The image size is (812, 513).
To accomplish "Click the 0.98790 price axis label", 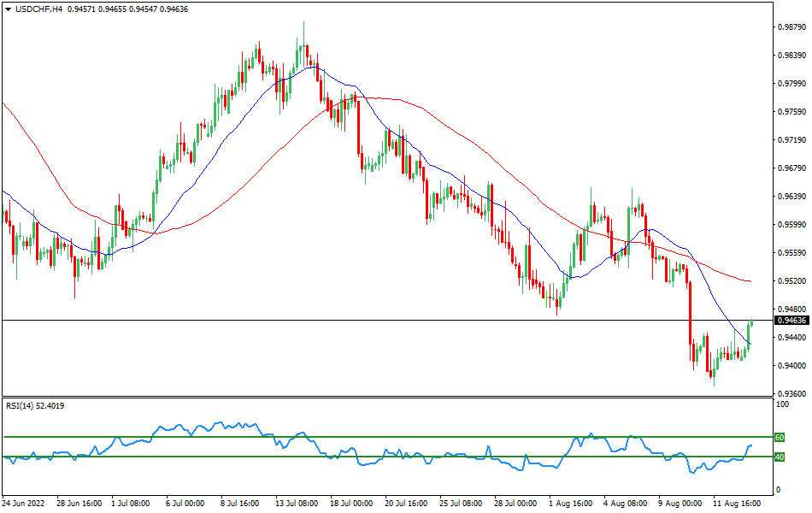I will pyautogui.click(x=790, y=27).
